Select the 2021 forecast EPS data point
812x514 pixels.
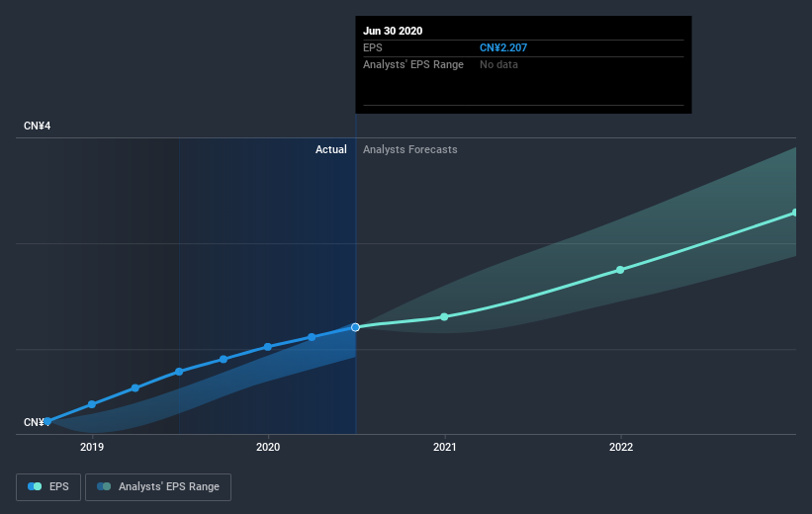pyautogui.click(x=444, y=316)
